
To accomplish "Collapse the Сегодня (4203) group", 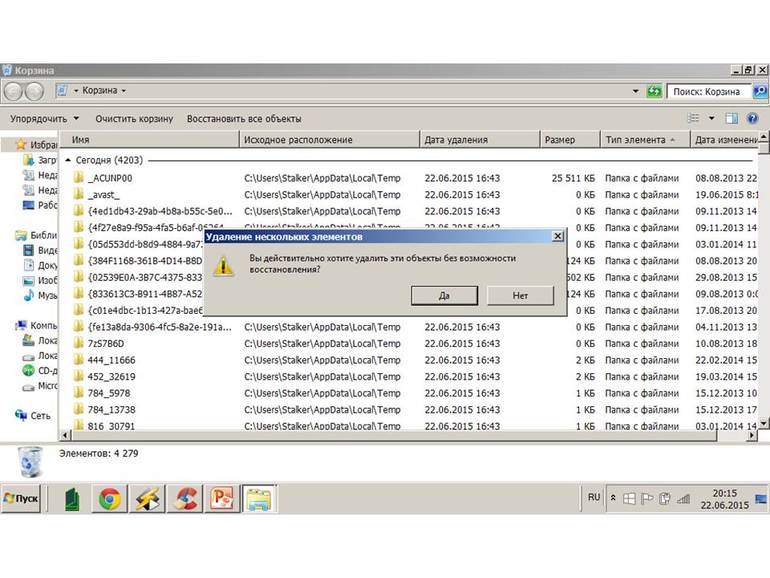I will point(68,159).
